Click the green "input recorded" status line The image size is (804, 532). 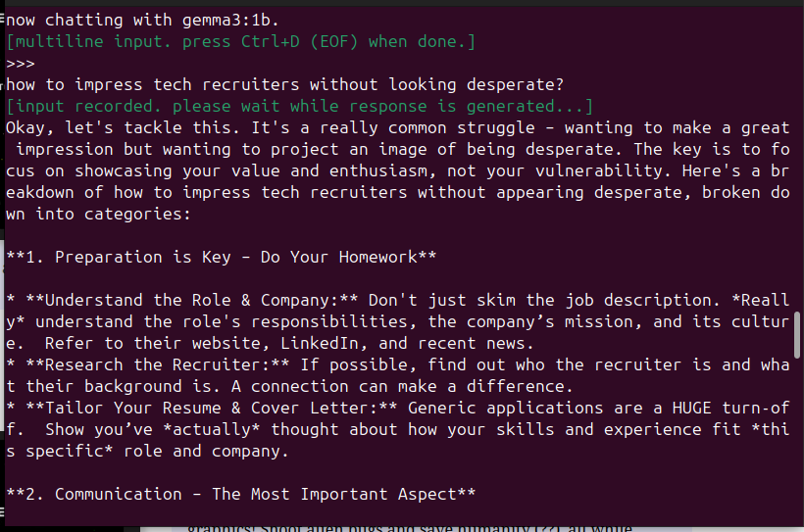[x=299, y=106]
